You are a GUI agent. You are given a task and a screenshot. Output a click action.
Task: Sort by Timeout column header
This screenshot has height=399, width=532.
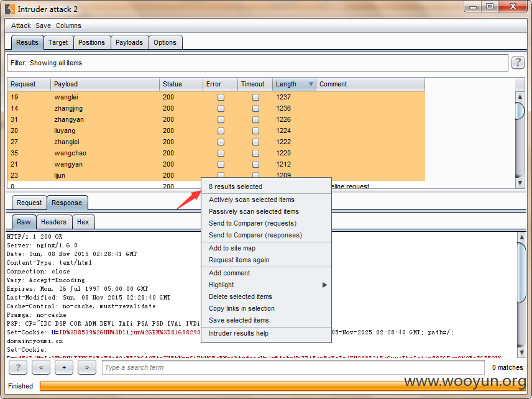(x=255, y=84)
